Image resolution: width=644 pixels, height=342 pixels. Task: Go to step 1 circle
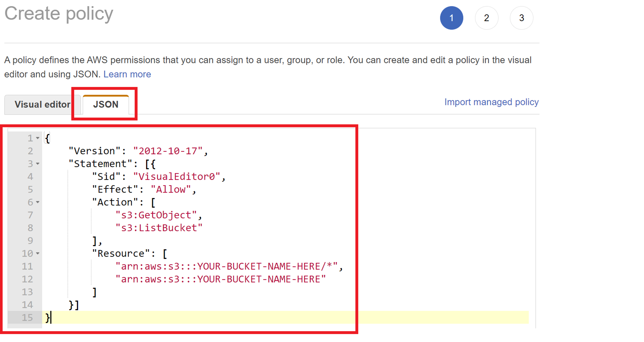451,18
